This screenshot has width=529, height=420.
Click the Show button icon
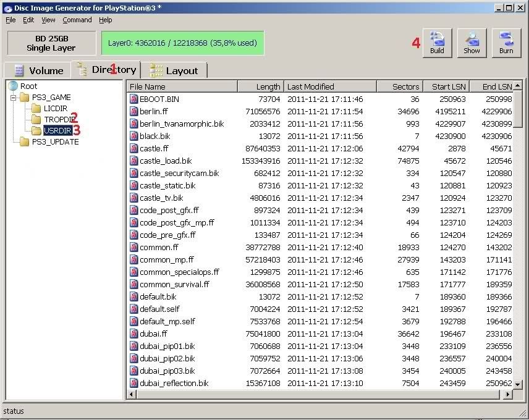472,38
